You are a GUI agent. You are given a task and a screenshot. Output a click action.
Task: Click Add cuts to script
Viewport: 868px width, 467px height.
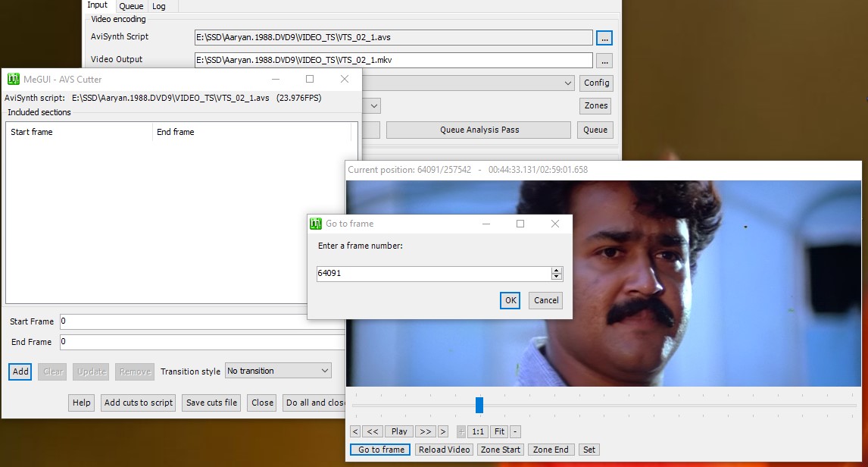(139, 403)
